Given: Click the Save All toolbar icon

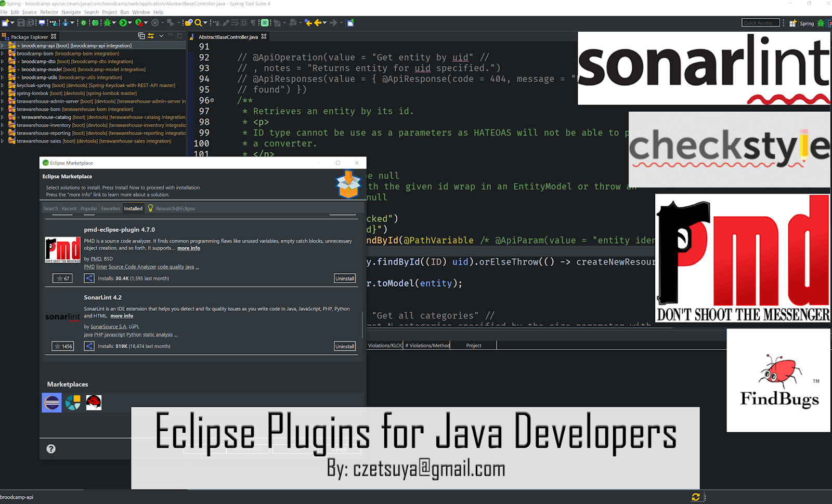Looking at the screenshot, I should click(30, 23).
